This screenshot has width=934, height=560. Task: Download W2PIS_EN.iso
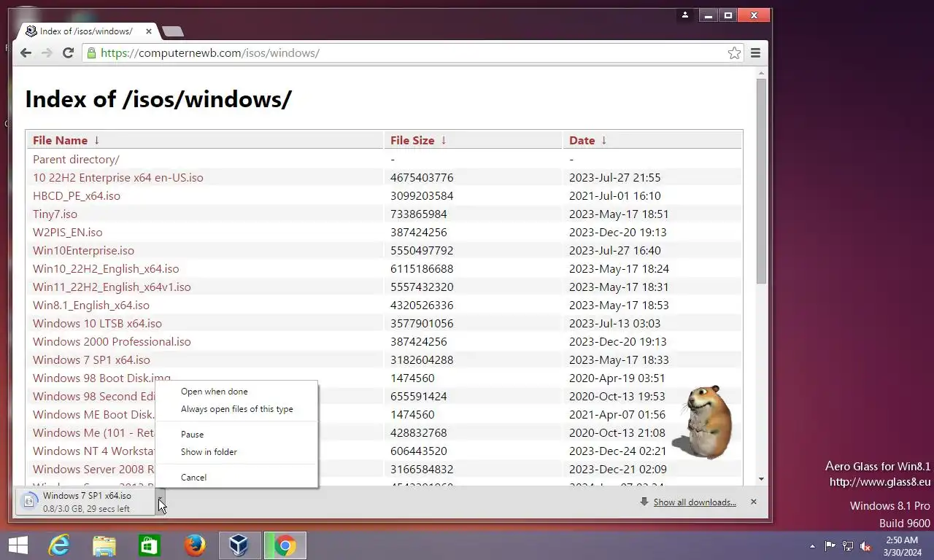tap(68, 232)
